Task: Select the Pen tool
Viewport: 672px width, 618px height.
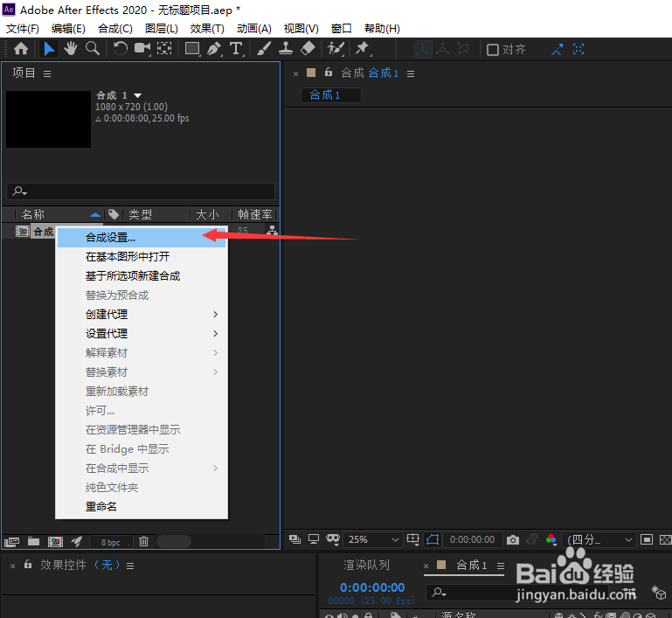Action: point(214,49)
